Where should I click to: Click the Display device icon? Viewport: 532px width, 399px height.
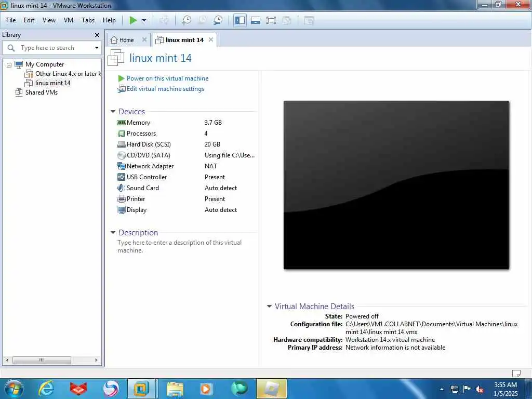pos(122,210)
